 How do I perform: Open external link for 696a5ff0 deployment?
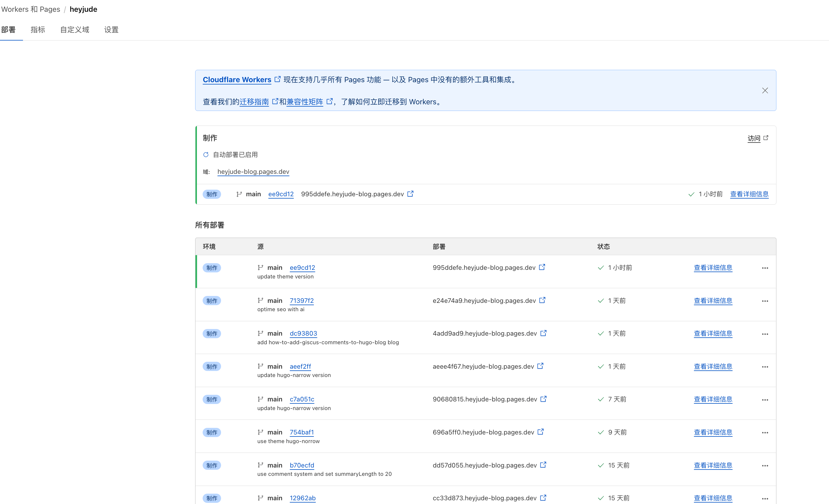[x=540, y=432]
